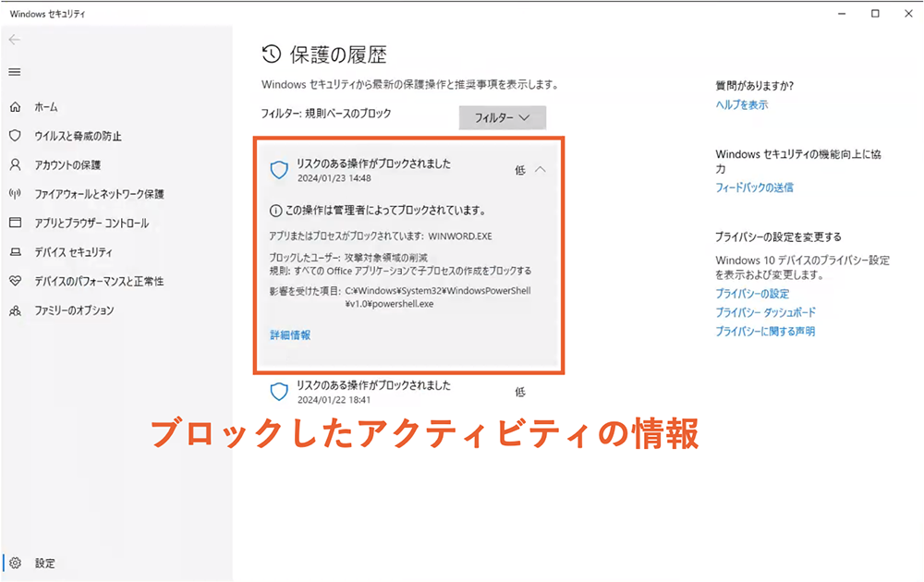Click severity 低 on the 18:41 entry
This screenshot has height=582, width=924.
pos(519,392)
